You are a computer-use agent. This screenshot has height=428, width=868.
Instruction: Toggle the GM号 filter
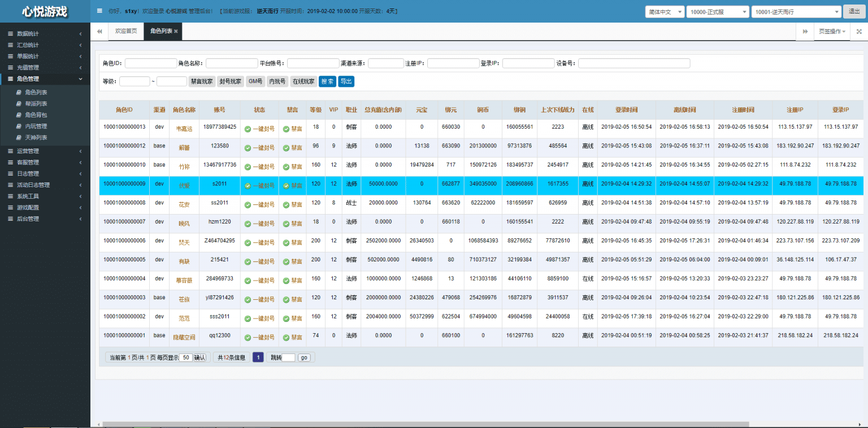pos(256,81)
